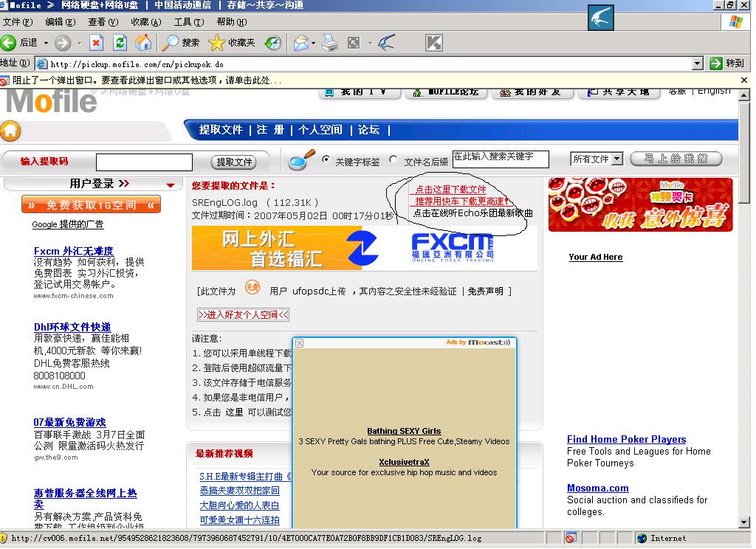
Task: Click 提取文件 in blue navigation bar
Action: (x=221, y=130)
